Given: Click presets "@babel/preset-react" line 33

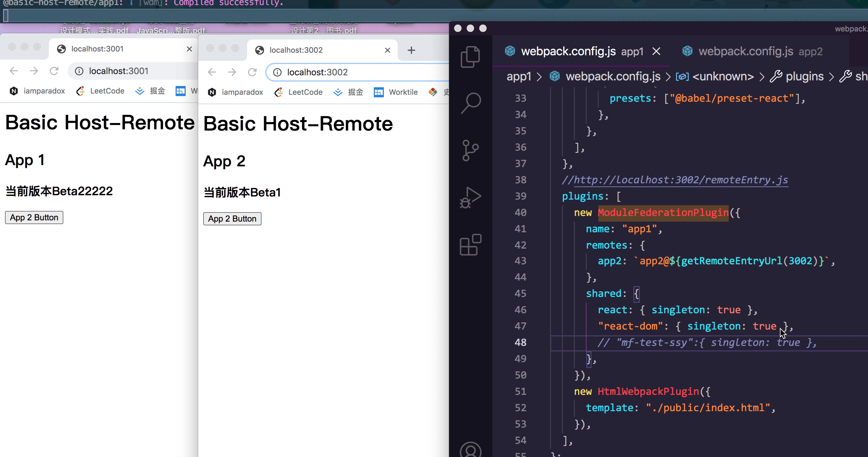Looking at the screenshot, I should point(732,98).
